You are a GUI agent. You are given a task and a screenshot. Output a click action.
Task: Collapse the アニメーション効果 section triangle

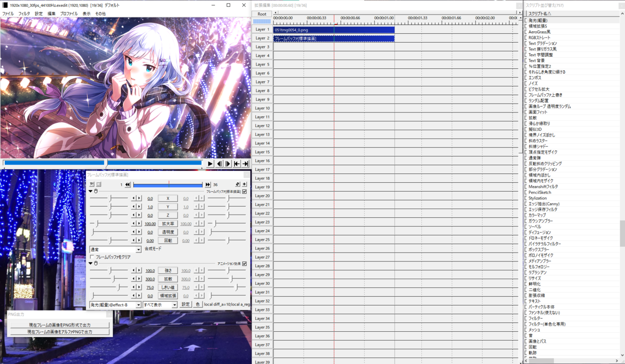pyautogui.click(x=91, y=263)
